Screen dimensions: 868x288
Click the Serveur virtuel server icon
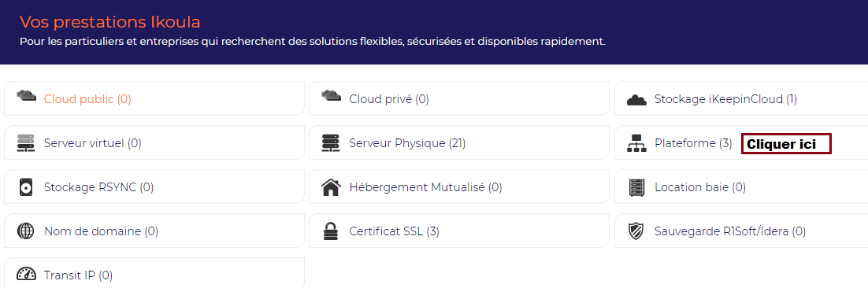tap(26, 144)
